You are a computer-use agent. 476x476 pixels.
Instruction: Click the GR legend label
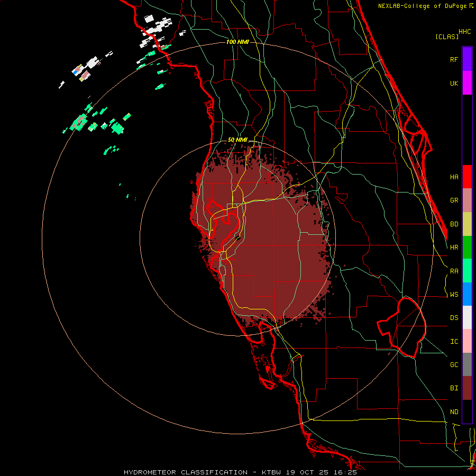tap(454, 200)
